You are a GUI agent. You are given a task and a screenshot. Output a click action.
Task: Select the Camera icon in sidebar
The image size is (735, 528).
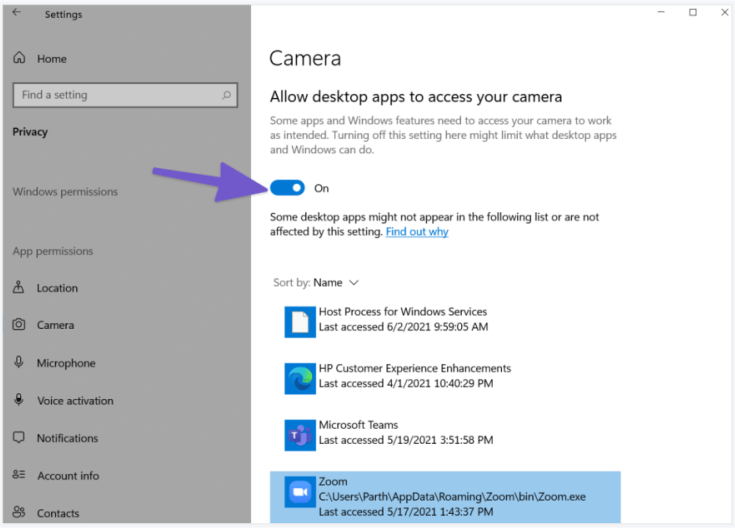(19, 324)
